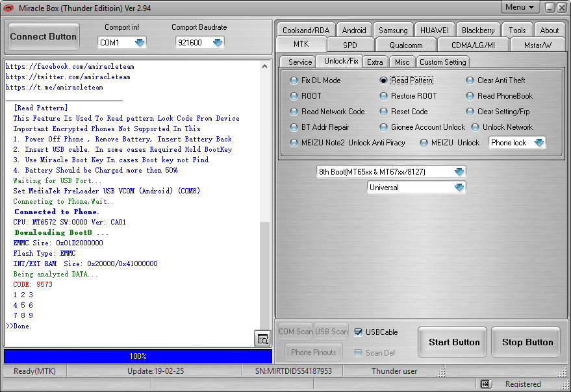Viewport: 571px width, 392px height.
Task: Open the Tools tab
Action: [517, 31]
